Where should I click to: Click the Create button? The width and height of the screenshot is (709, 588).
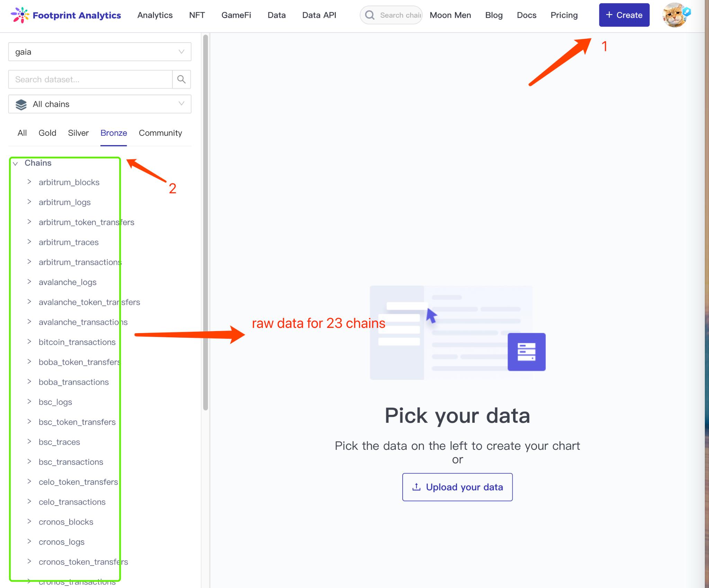(624, 15)
